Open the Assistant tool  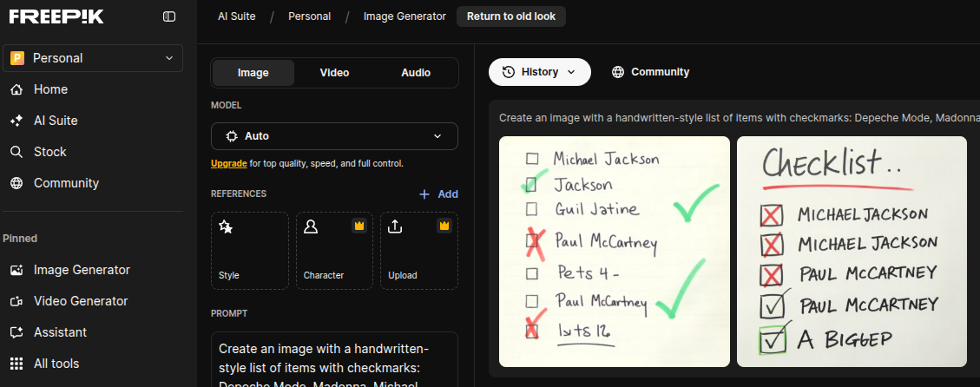tap(60, 332)
